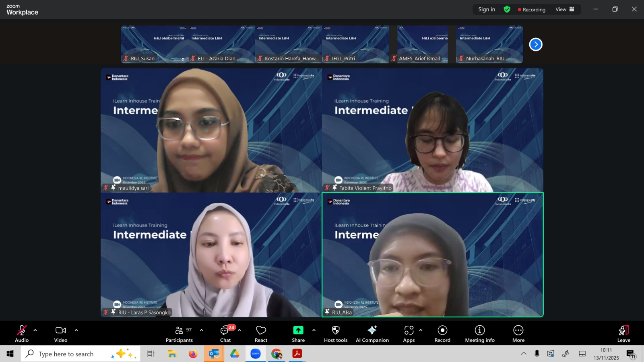Open the React emoji menu

coord(261,334)
